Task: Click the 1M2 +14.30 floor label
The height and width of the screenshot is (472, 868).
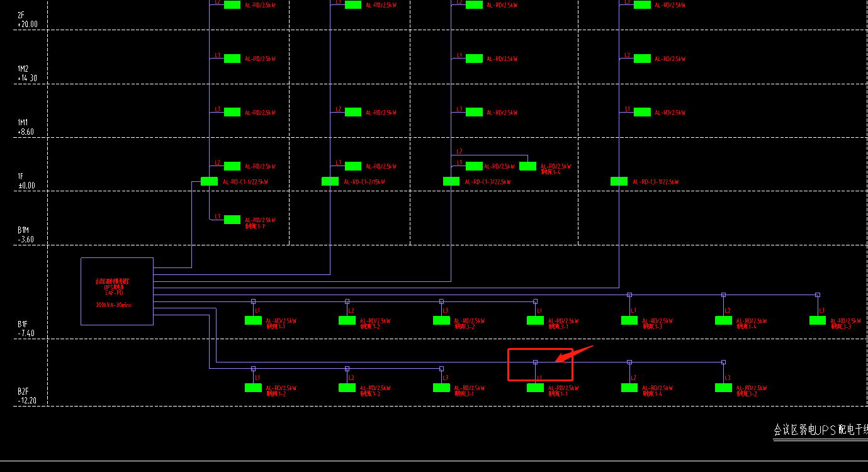Action: 28,74
